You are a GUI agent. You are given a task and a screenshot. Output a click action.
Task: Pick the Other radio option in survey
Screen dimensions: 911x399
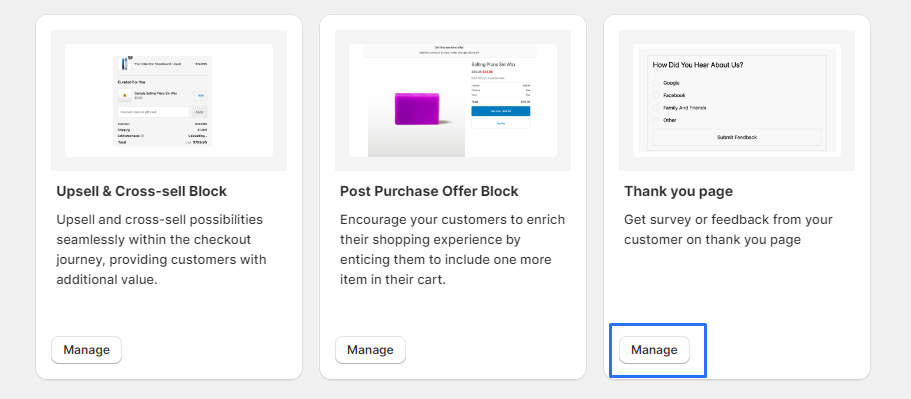[x=657, y=120]
